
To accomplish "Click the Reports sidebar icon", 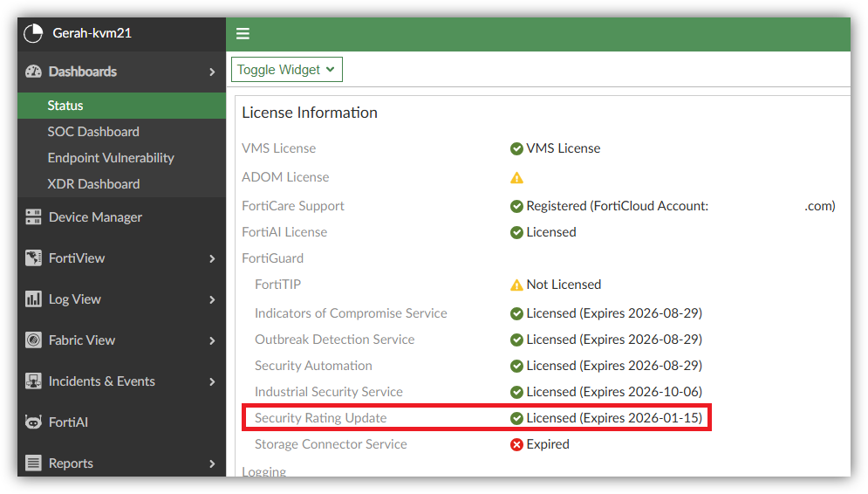I will point(33,463).
